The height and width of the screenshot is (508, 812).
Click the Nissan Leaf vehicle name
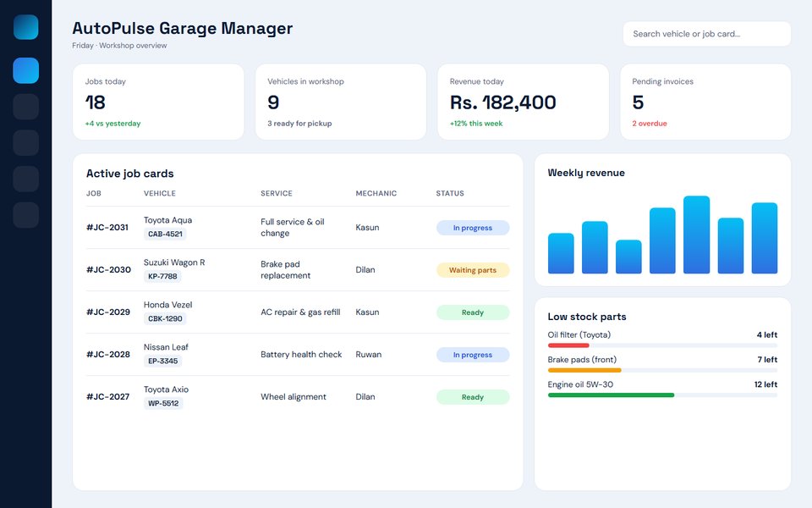pyautogui.click(x=166, y=347)
